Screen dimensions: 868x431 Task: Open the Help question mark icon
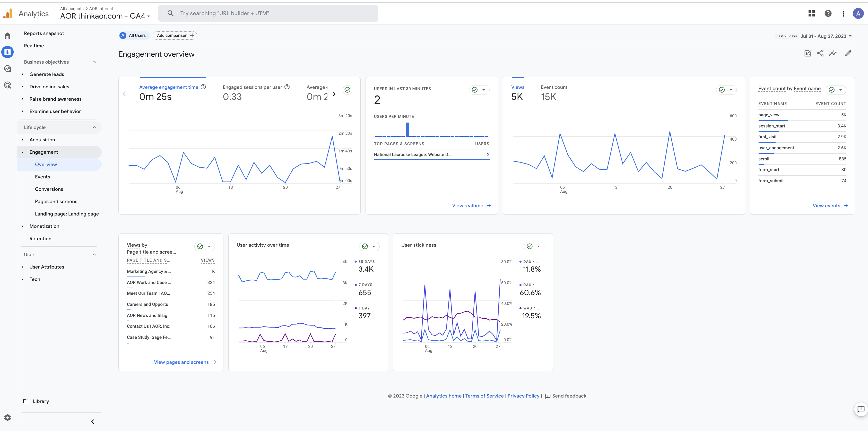828,13
